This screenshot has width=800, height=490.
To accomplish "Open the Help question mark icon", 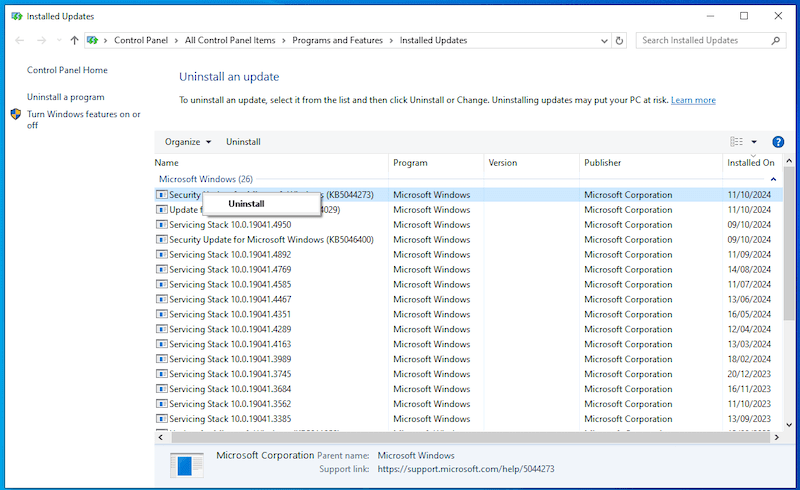I will 778,142.
